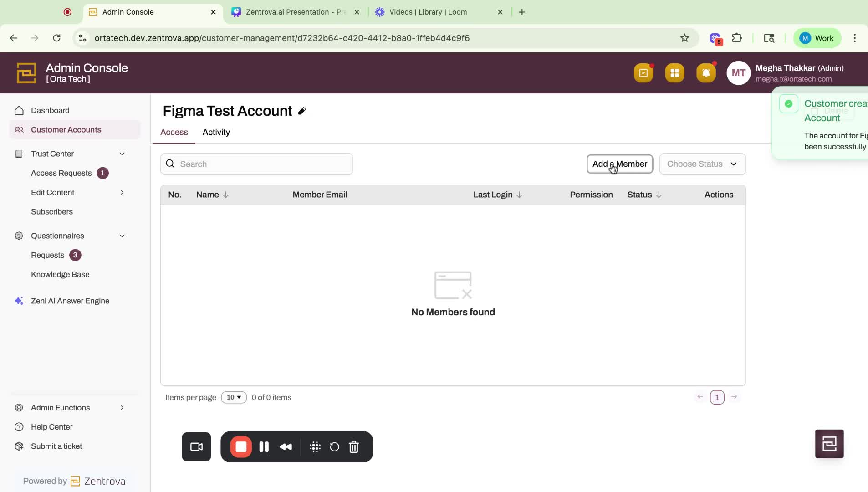Go to pagination page 1

717,397
